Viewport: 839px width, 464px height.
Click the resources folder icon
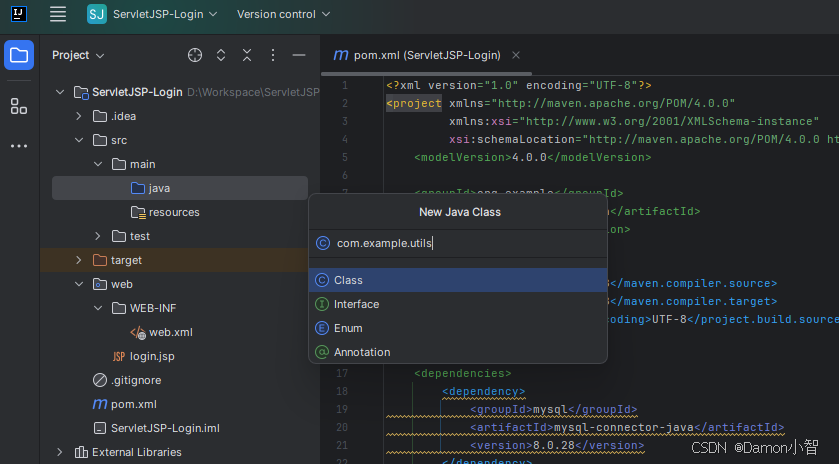(138, 212)
